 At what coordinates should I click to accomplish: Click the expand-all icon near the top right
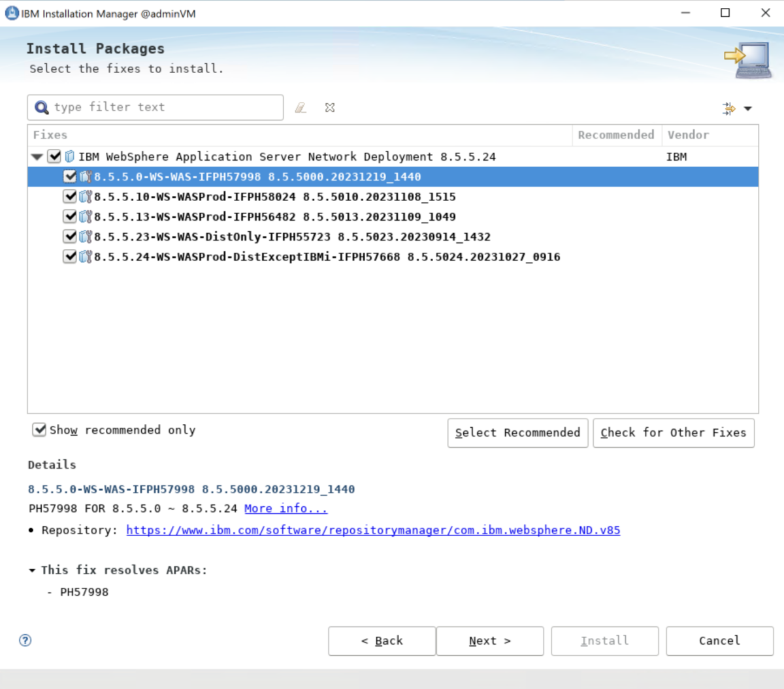point(728,108)
